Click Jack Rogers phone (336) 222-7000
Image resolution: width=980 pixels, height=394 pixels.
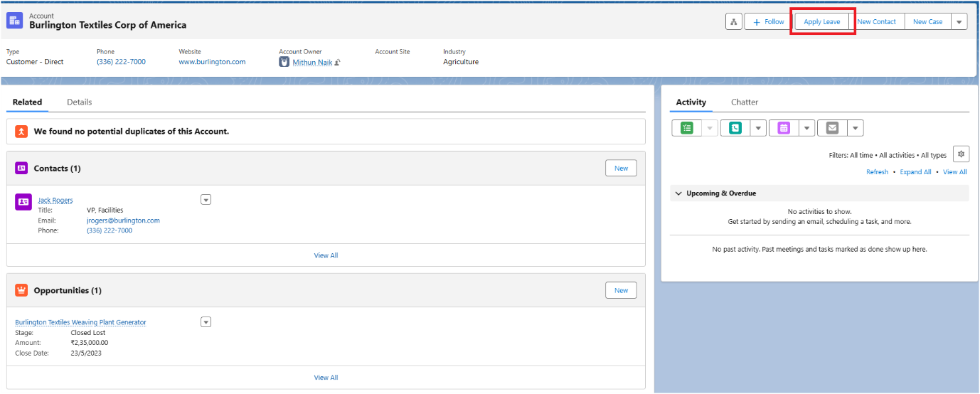pos(110,230)
